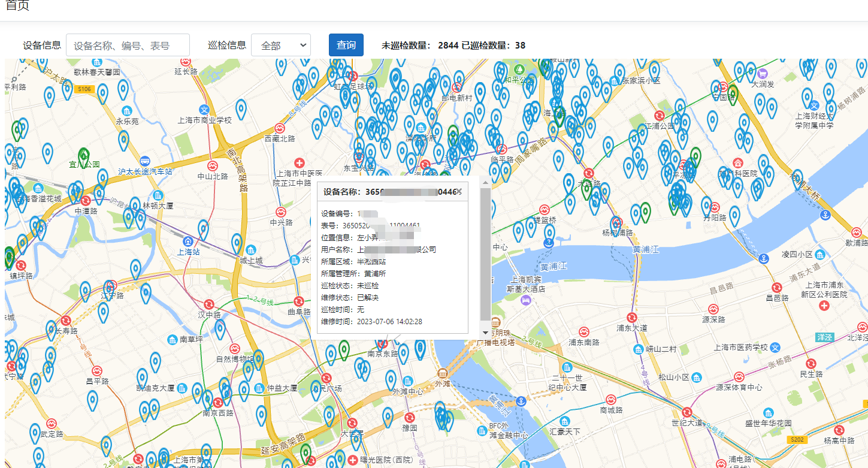Click 巡检时间: 无 row in popup

click(343, 310)
